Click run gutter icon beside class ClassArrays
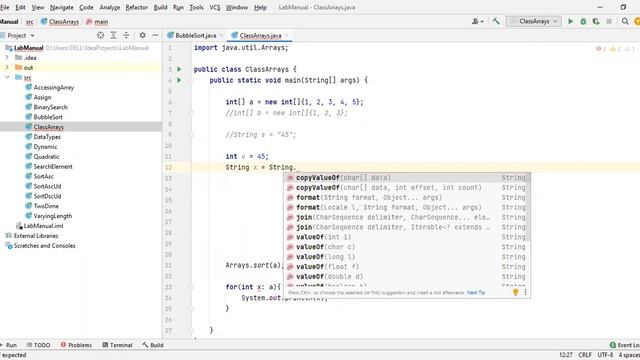This screenshot has width=640, height=360. [179, 69]
